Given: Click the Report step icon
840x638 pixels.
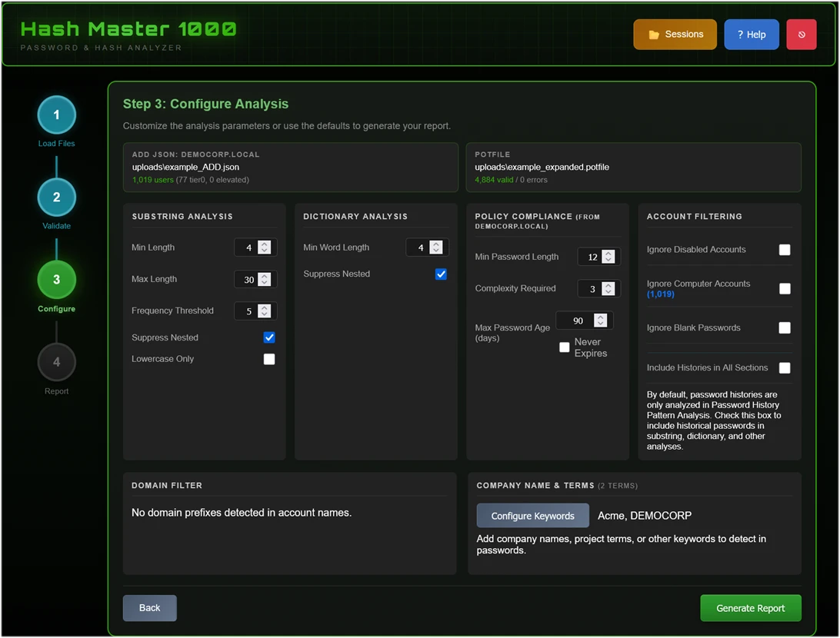Looking at the screenshot, I should pyautogui.click(x=56, y=362).
